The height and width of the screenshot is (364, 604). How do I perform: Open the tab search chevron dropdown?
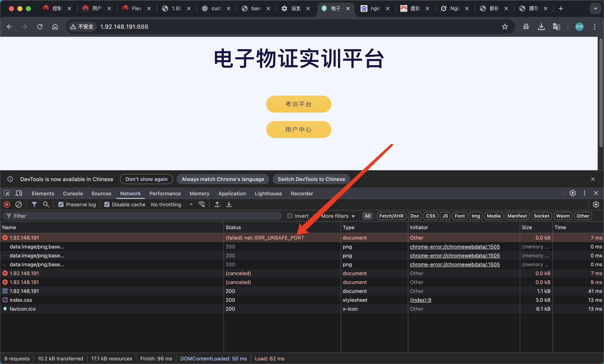[595, 9]
